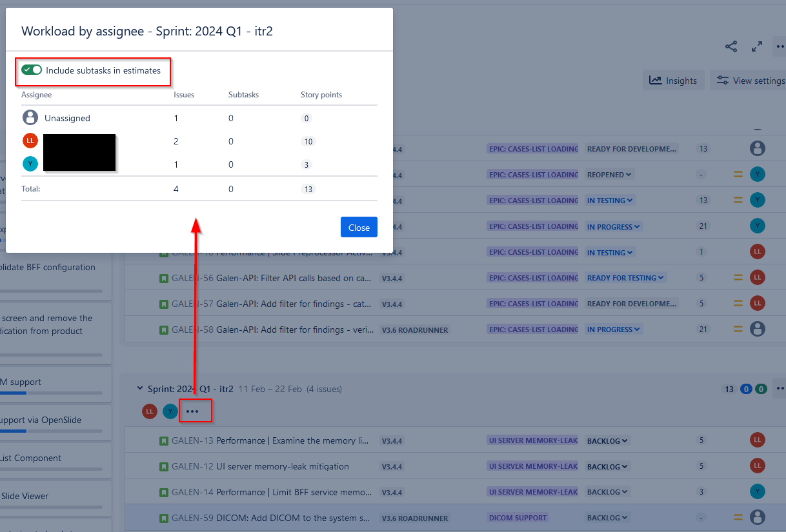Open the BACKLOG status dropdown for GALEN-59
This screenshot has width=786, height=532.
(607, 518)
